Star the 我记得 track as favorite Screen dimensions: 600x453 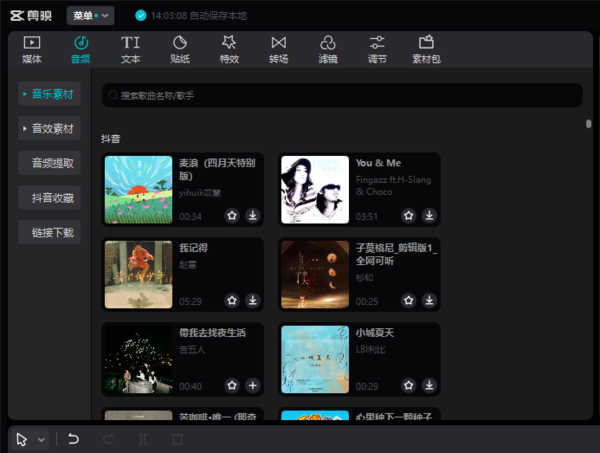(231, 300)
